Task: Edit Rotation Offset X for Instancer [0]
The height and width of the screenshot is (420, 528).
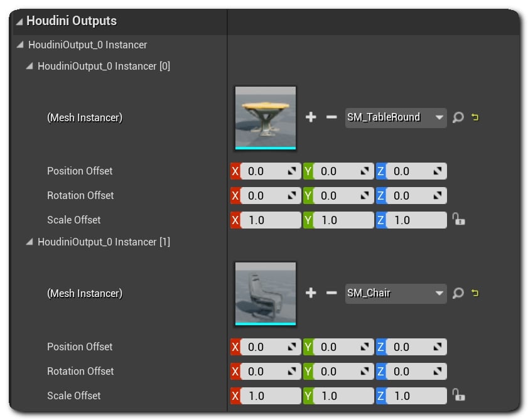Action: (x=271, y=196)
